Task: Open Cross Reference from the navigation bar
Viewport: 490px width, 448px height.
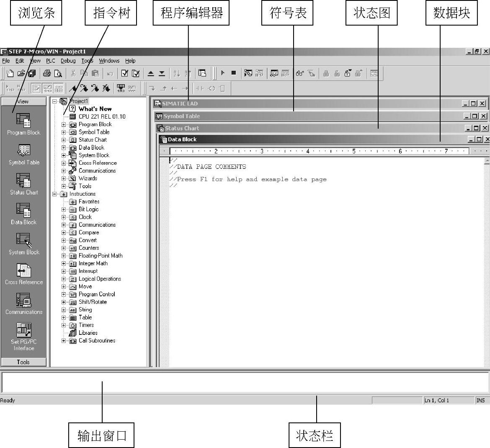Action: 24,274
